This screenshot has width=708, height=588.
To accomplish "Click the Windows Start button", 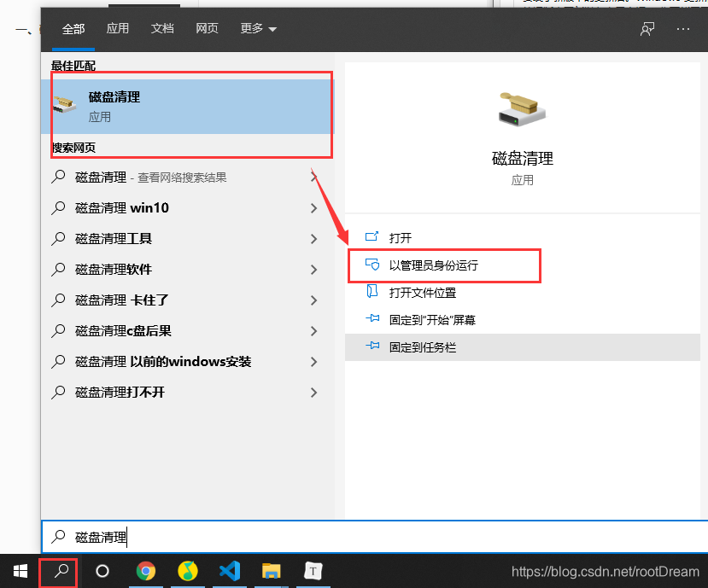I will coord(19,572).
